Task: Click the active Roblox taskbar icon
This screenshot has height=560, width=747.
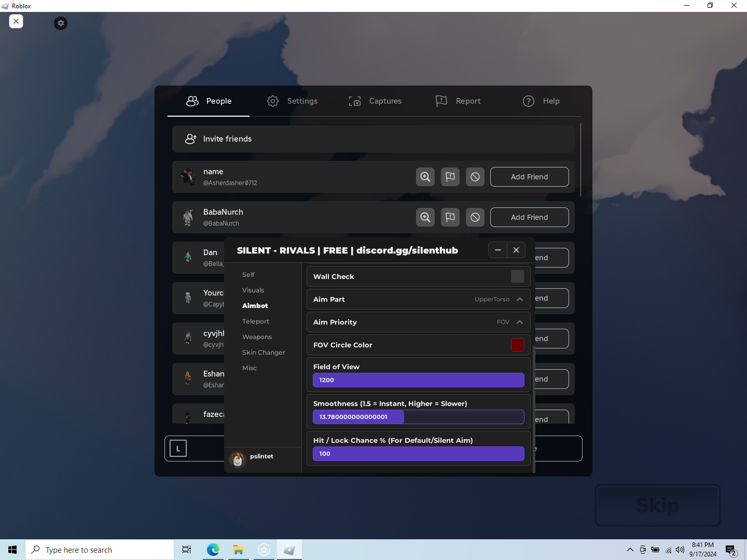Action: pyautogui.click(x=289, y=550)
